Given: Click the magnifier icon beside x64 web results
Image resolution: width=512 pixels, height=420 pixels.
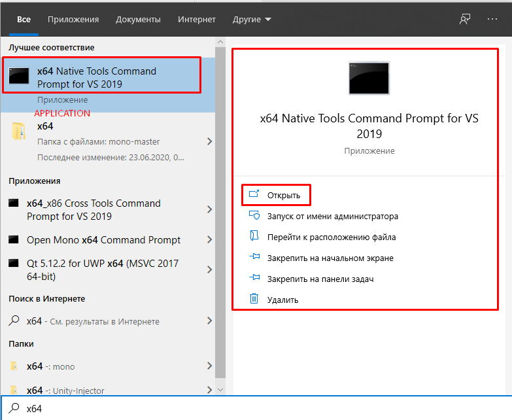Looking at the screenshot, I should (14, 321).
